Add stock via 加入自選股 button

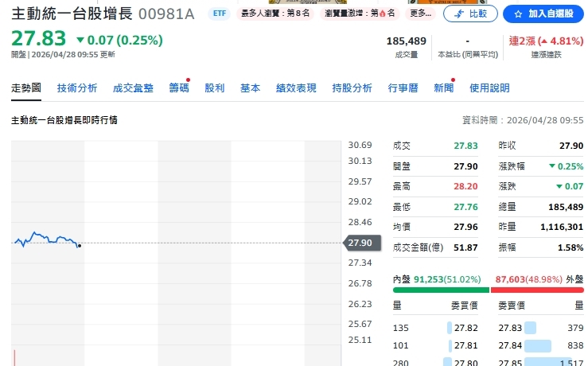click(543, 14)
